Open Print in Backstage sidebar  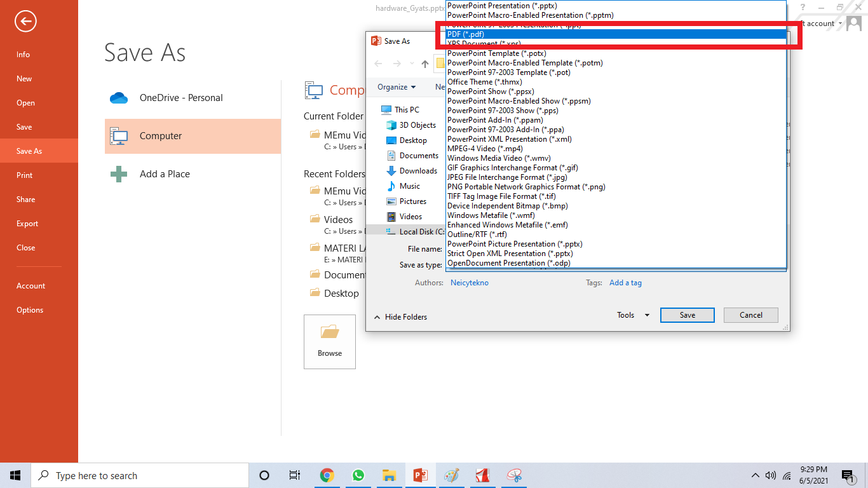39,175
